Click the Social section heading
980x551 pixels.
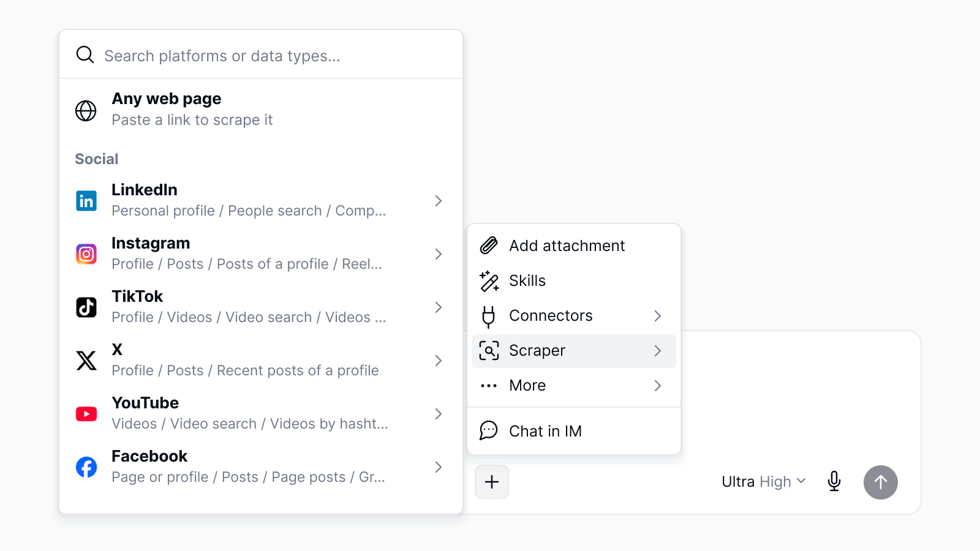[x=97, y=159]
